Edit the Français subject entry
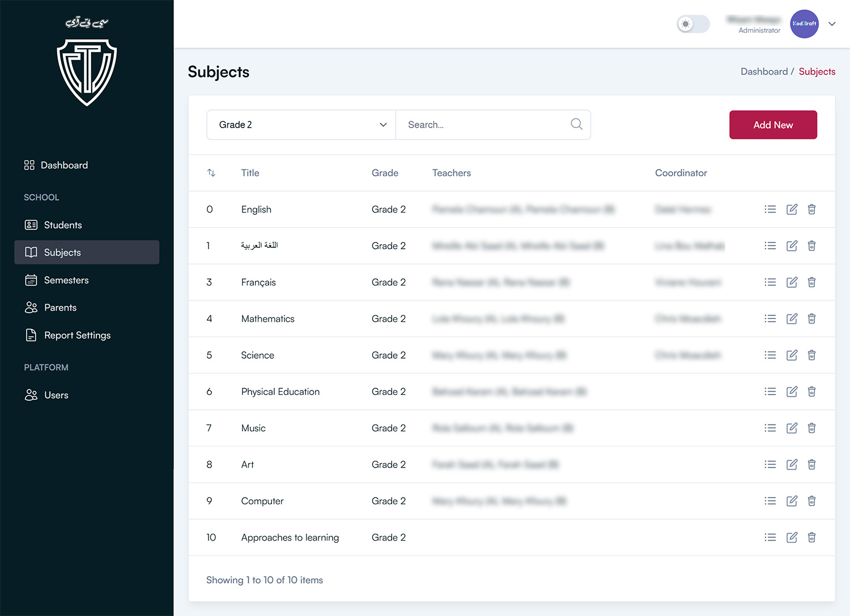This screenshot has height=616, width=850. click(792, 282)
